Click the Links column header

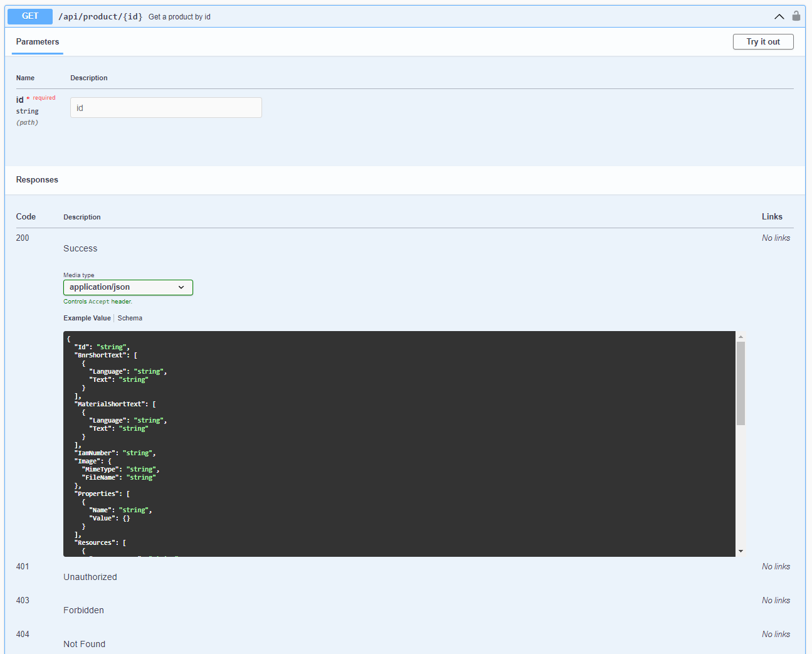pos(772,217)
